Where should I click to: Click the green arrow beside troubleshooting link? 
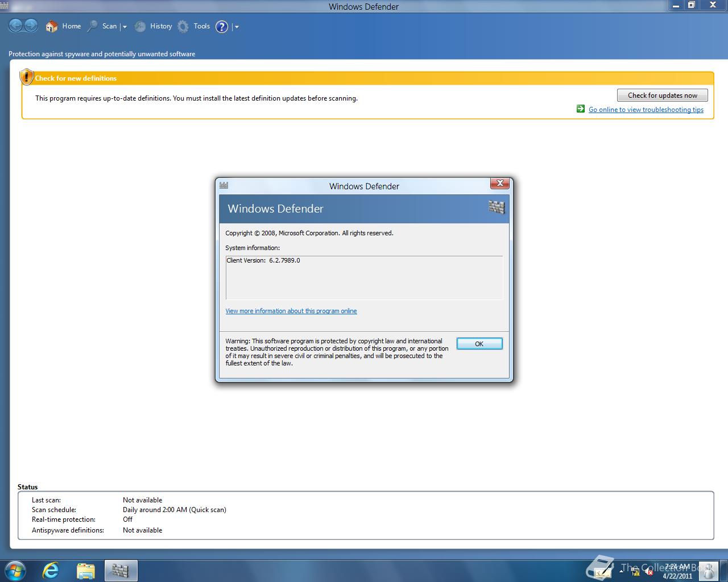(580, 109)
